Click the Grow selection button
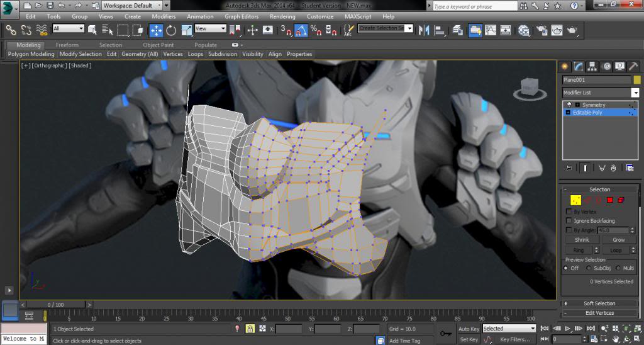 [618, 240]
